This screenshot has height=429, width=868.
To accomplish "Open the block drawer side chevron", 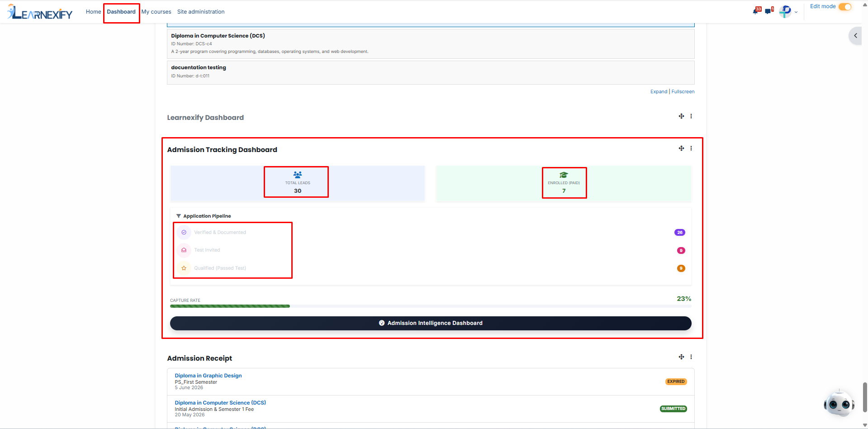I will click(x=855, y=36).
